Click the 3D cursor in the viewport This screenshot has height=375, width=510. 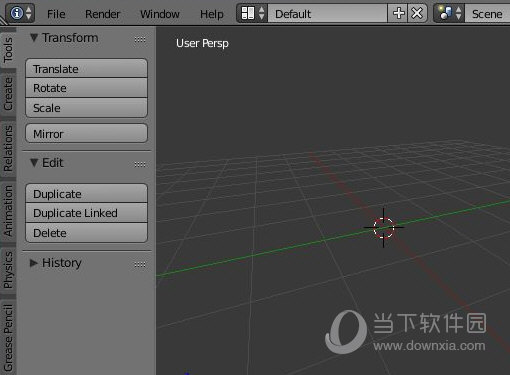384,228
